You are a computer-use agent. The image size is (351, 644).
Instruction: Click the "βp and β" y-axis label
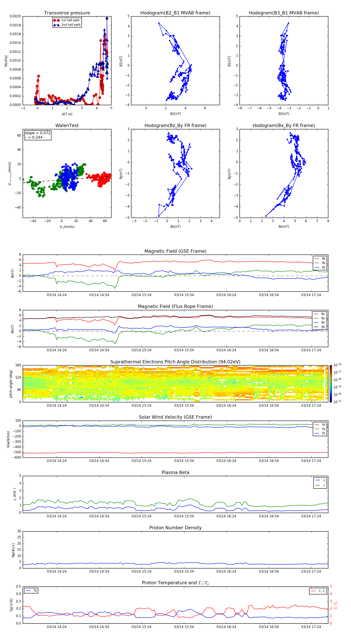click(x=14, y=494)
